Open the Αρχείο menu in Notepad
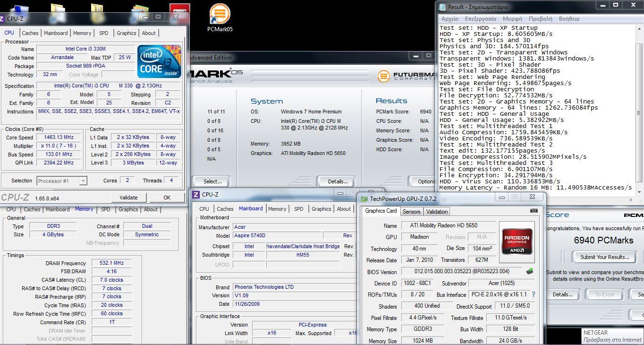 click(x=449, y=19)
